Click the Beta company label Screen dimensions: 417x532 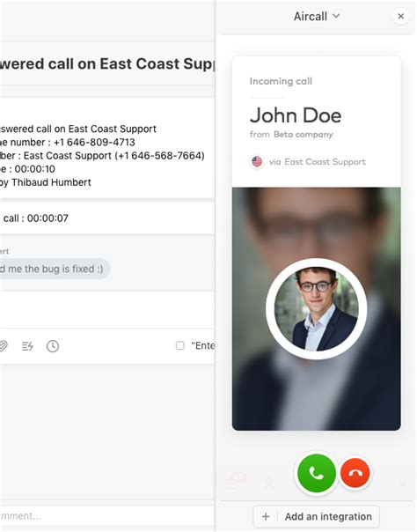304,135
